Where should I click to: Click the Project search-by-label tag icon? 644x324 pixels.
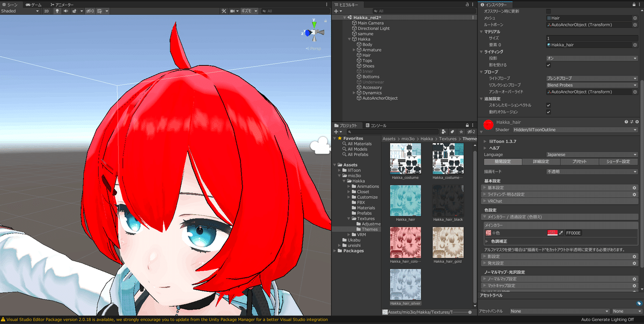[452, 131]
